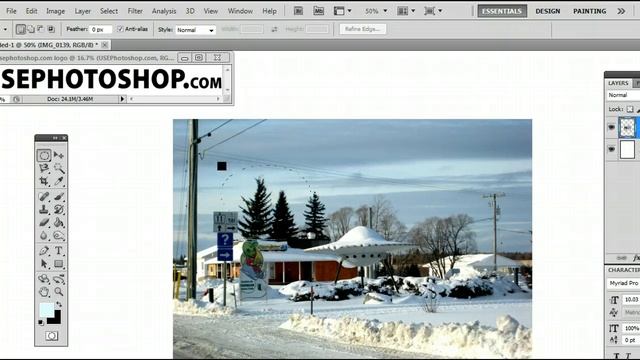
Task: Select the Eraser tool
Action: tap(44, 222)
